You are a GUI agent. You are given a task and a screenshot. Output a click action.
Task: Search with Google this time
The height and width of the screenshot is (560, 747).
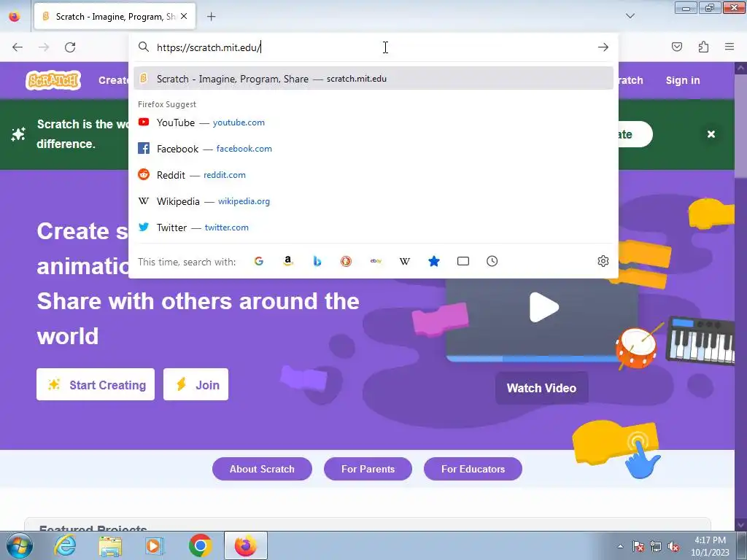point(259,261)
